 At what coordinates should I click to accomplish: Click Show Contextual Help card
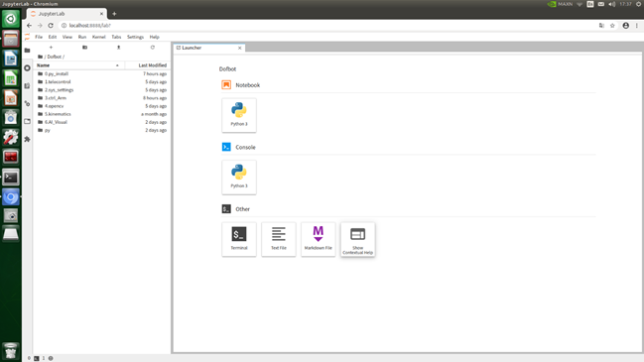(358, 239)
